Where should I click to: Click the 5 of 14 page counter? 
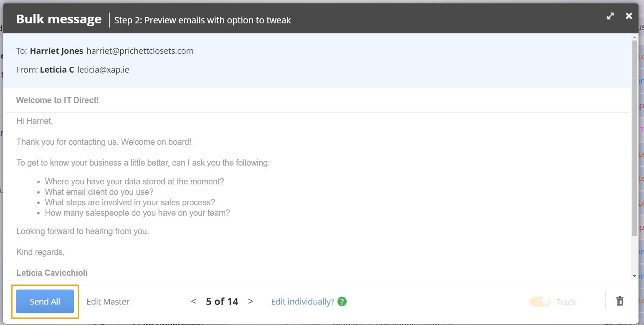(x=222, y=301)
